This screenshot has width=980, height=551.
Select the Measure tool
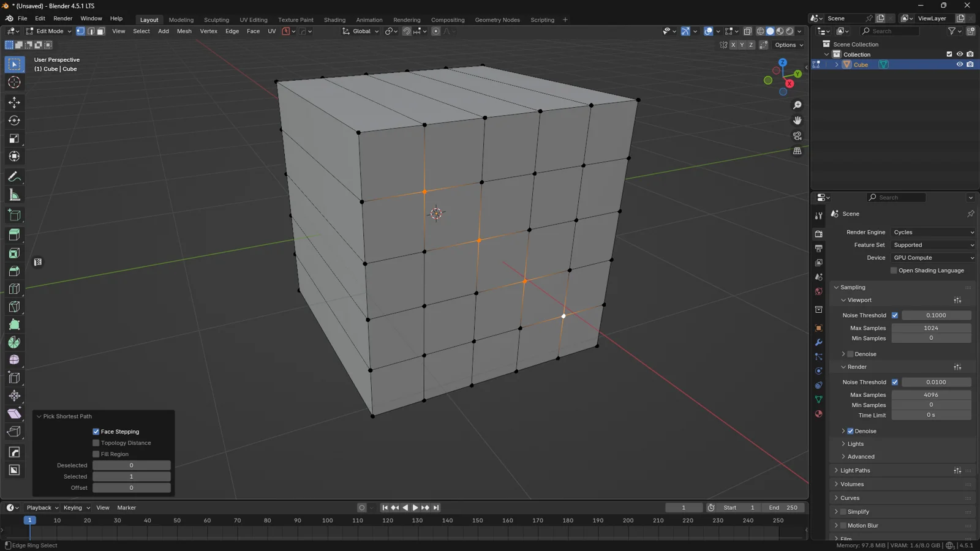[14, 195]
